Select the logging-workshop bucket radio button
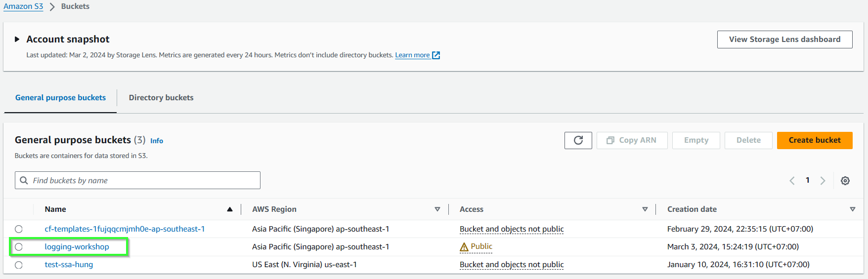Image resolution: width=868 pixels, height=279 pixels. coord(19,247)
